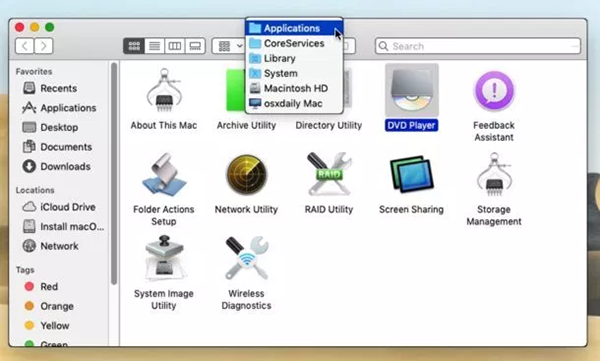The width and height of the screenshot is (600, 361).
Task: Open the About This Mac app icon
Action: click(164, 91)
